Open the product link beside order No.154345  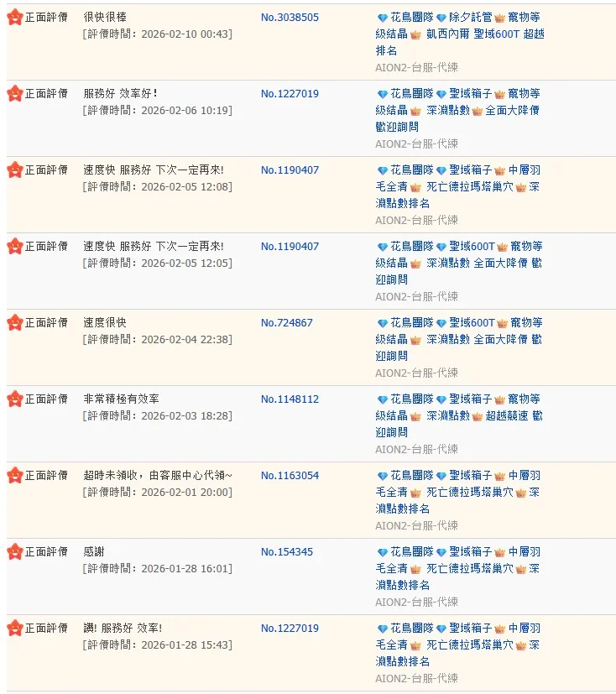click(459, 568)
